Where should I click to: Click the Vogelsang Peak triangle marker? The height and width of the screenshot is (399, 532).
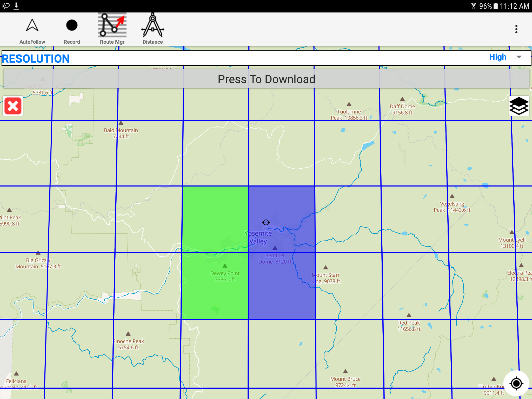[x=452, y=196]
